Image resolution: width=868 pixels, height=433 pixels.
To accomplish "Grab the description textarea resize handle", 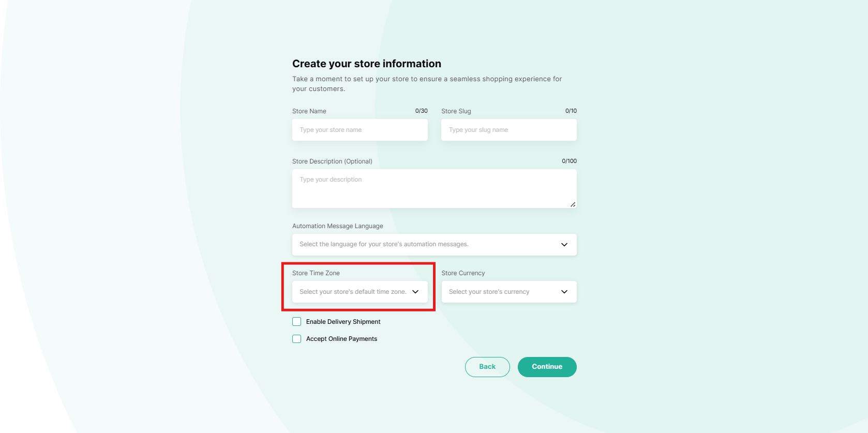I will (573, 204).
